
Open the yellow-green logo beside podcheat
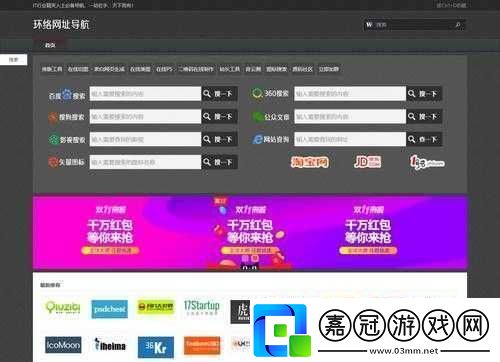click(x=156, y=307)
